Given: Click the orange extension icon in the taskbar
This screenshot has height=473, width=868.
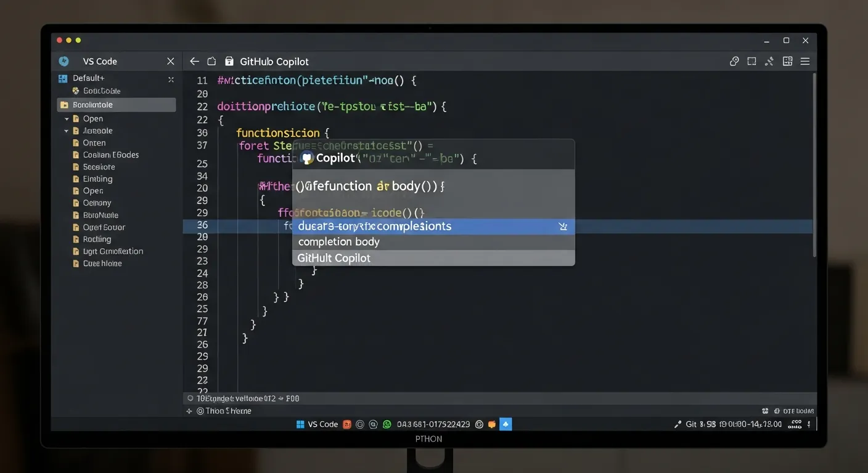Looking at the screenshot, I should 491,424.
